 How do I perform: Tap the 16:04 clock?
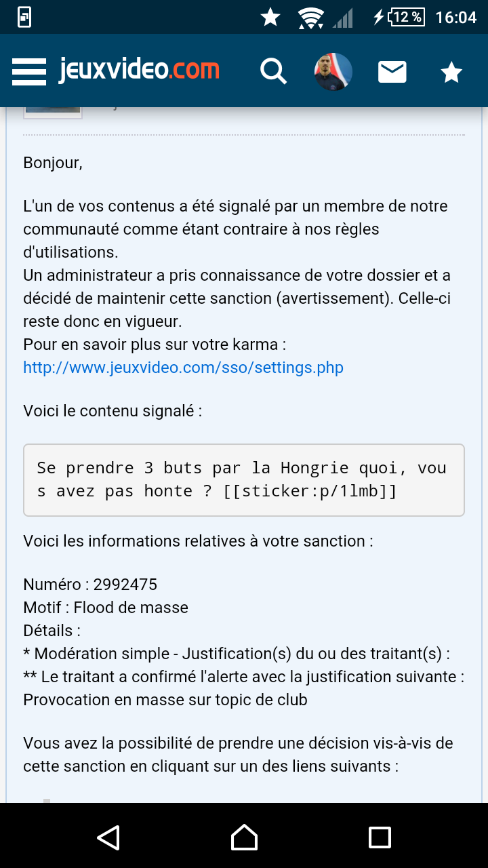pyautogui.click(x=455, y=18)
